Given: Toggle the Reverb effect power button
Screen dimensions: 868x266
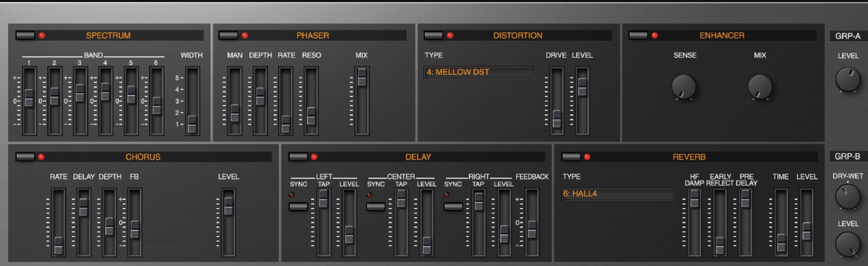Looking at the screenshot, I should 571,157.
